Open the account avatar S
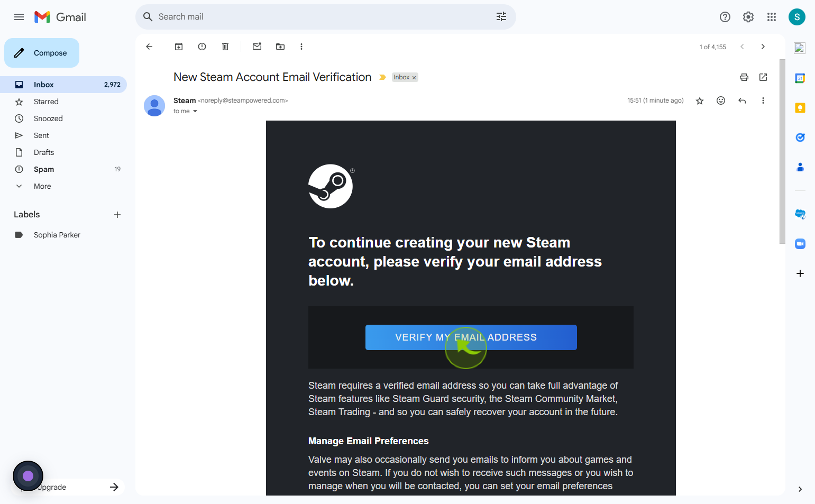The height and width of the screenshot is (504, 815). pyautogui.click(x=797, y=17)
